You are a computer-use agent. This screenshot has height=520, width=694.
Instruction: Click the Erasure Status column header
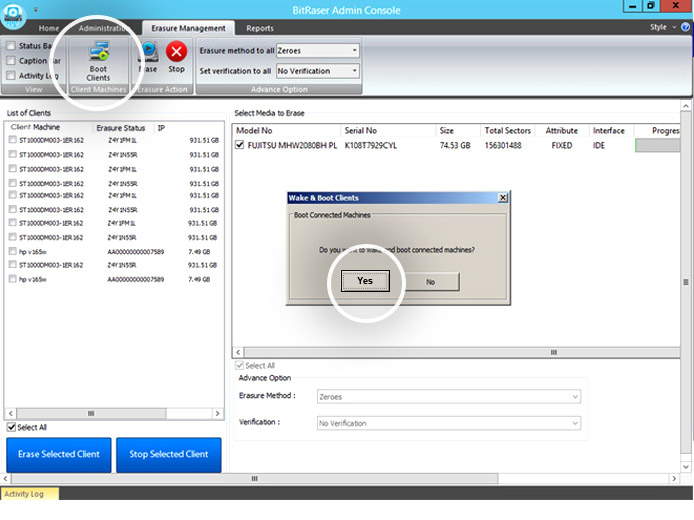121,128
